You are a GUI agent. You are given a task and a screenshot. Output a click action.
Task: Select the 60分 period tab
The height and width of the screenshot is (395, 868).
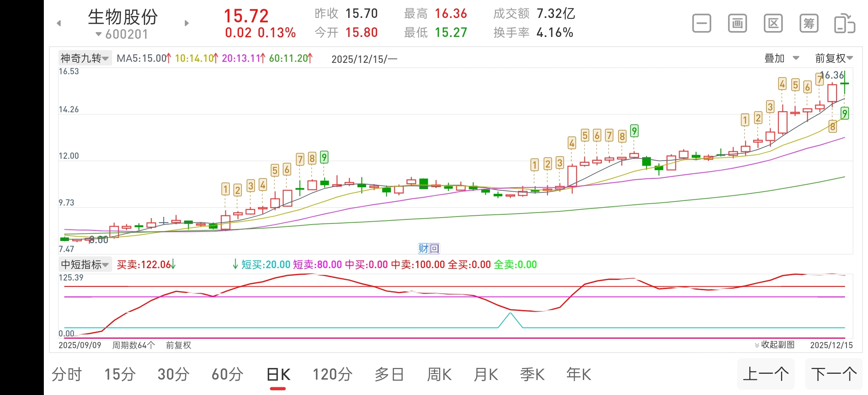point(227,375)
